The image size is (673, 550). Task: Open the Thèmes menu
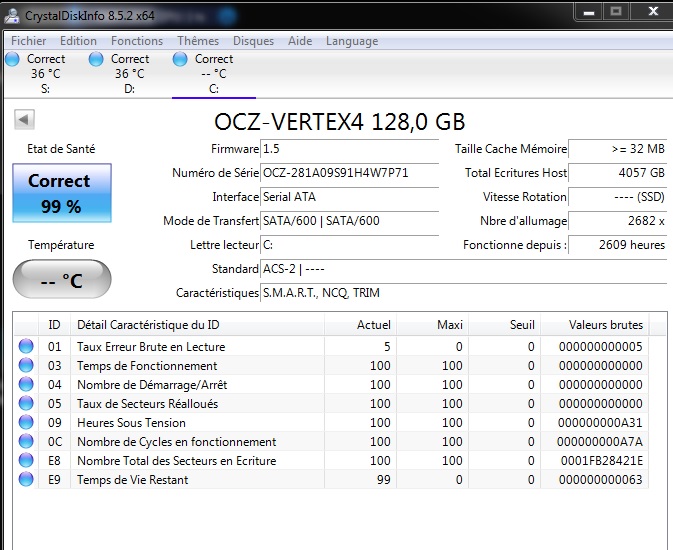[x=198, y=41]
